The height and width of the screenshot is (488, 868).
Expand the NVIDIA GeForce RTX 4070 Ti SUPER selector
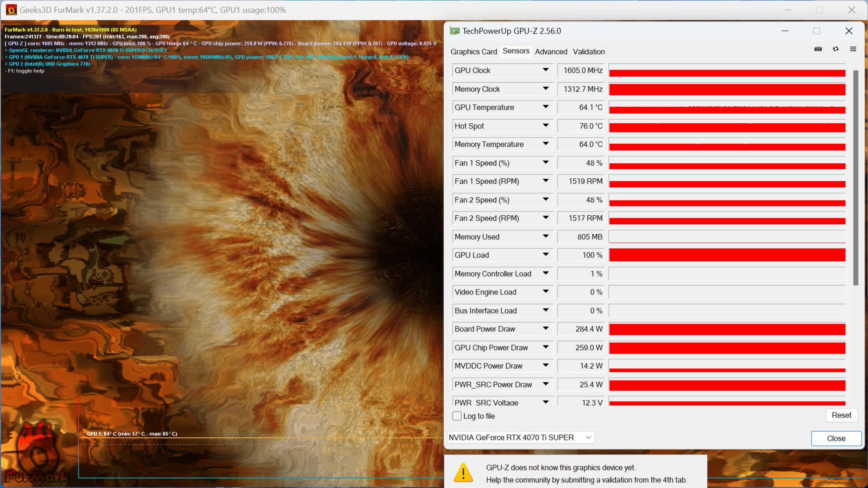pos(589,437)
